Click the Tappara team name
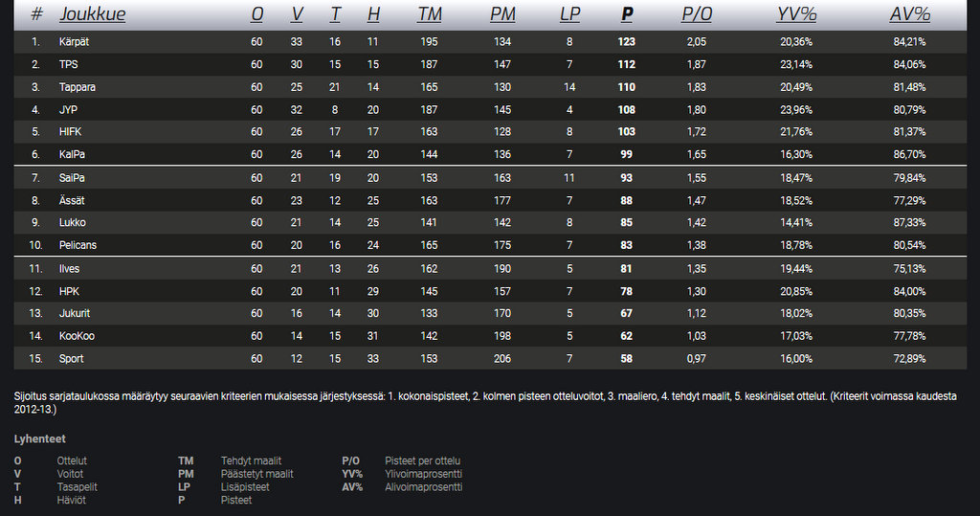The image size is (980, 516). click(78, 87)
